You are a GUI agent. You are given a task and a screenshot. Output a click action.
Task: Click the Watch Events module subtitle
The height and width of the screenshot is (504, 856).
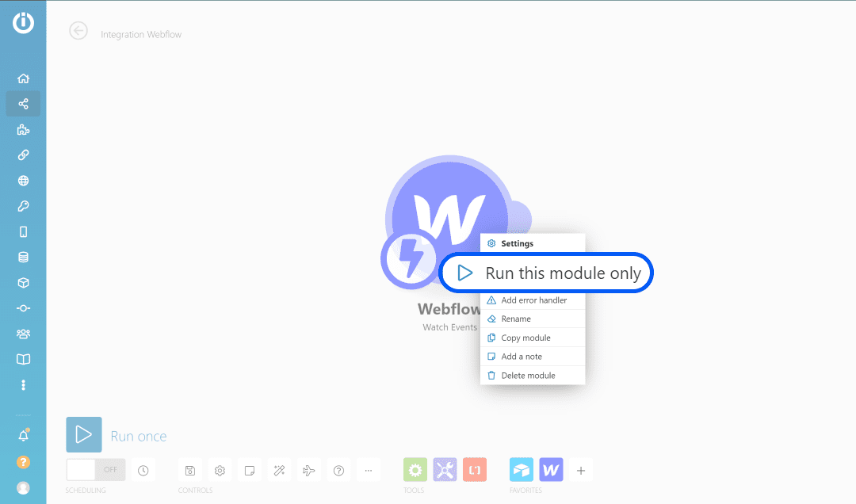(x=450, y=327)
